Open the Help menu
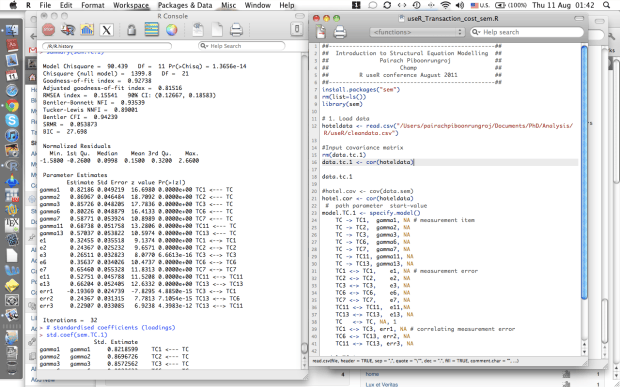The height and width of the screenshot is (387, 620). [287, 5]
